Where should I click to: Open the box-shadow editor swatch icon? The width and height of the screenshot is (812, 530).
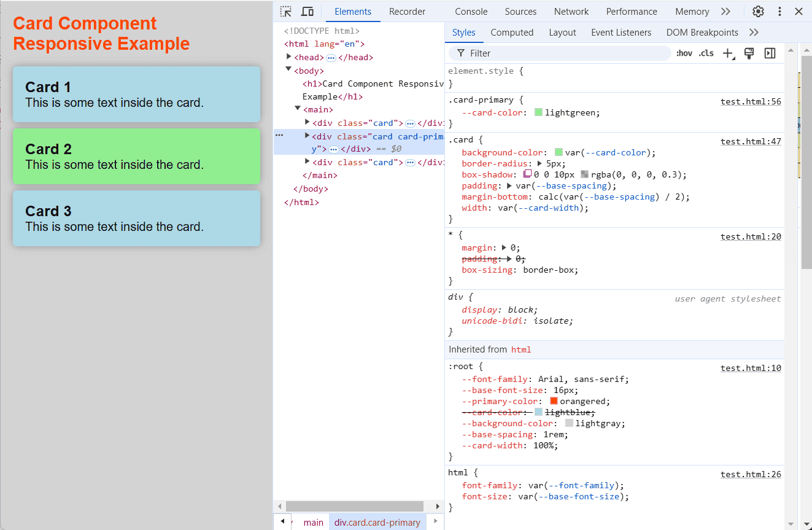(x=527, y=174)
